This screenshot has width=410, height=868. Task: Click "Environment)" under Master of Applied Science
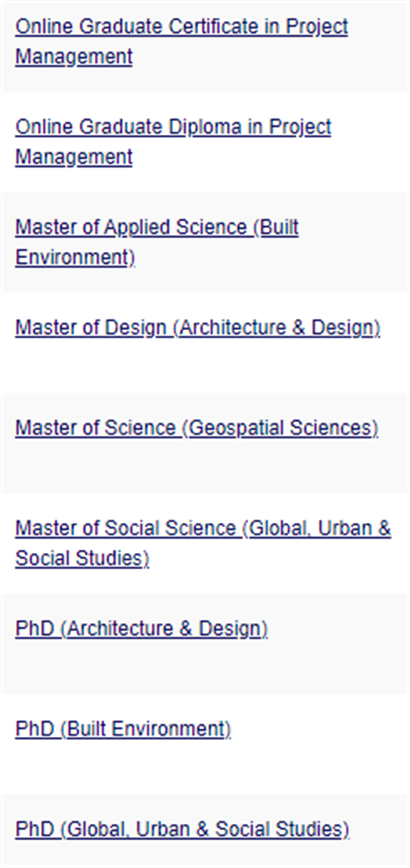[x=75, y=257]
